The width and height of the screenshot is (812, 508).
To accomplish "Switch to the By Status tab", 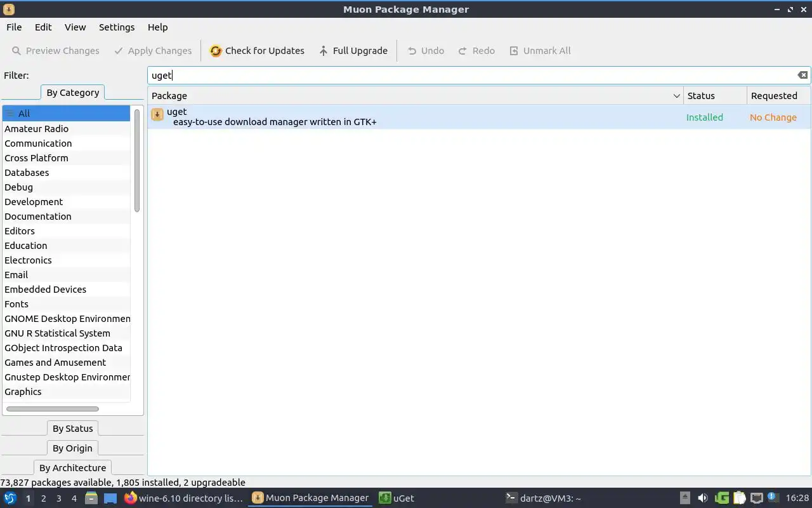I will (73, 429).
